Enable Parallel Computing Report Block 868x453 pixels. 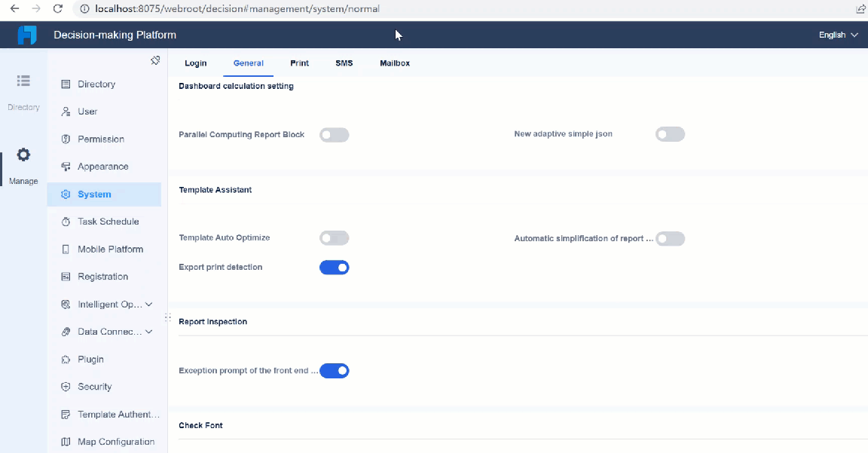pyautogui.click(x=334, y=134)
